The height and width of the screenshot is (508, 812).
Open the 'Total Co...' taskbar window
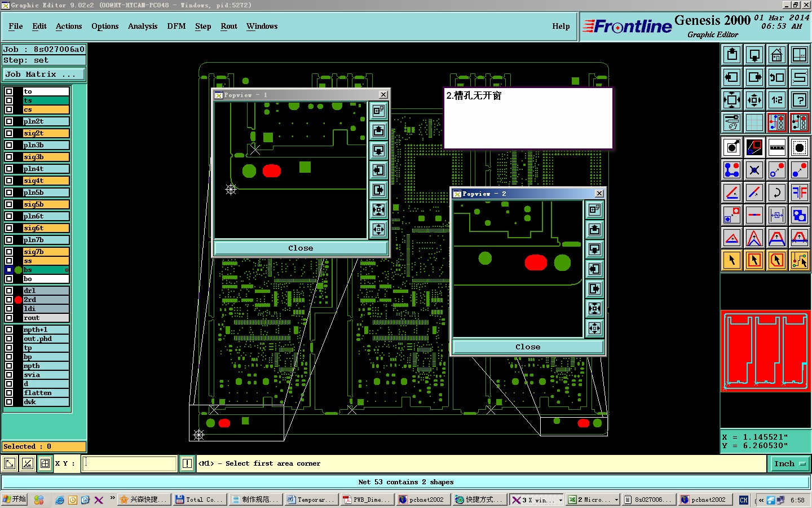coord(200,500)
